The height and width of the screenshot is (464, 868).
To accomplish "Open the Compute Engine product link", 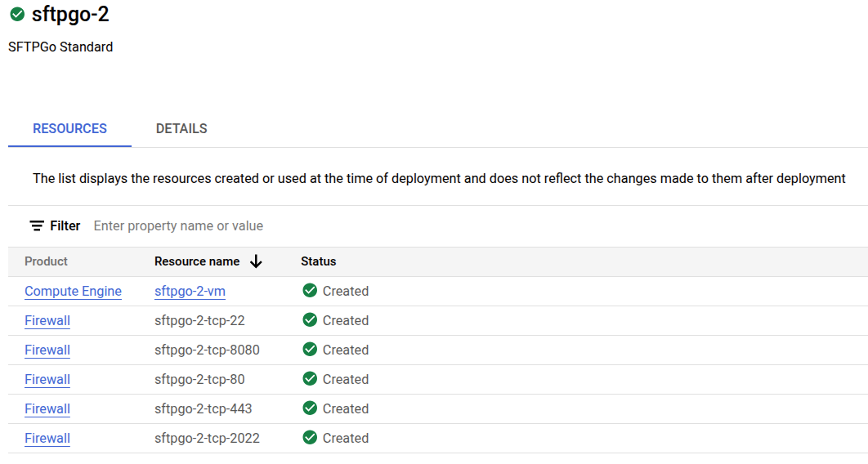I will pos(73,291).
